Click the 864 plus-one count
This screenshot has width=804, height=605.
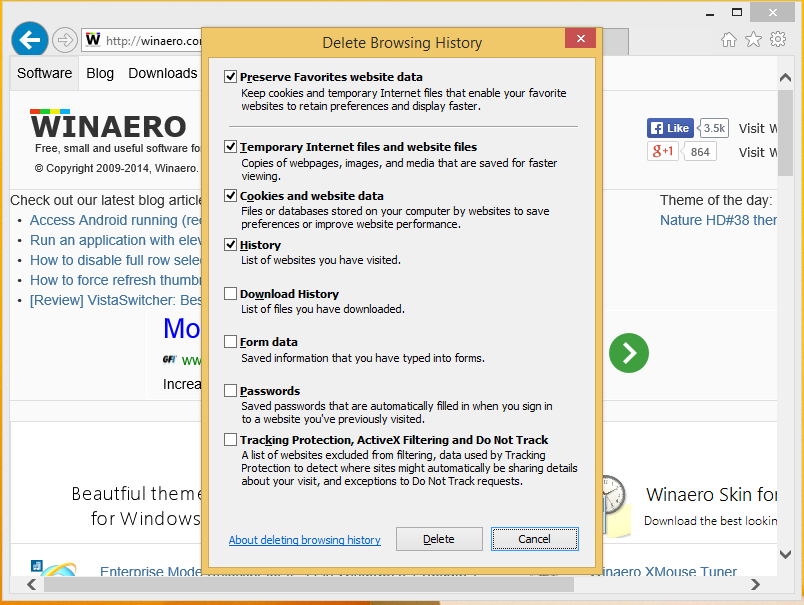[699, 152]
